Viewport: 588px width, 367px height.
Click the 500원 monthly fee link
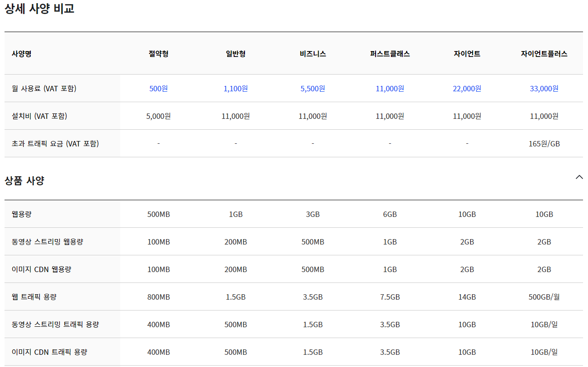point(159,89)
